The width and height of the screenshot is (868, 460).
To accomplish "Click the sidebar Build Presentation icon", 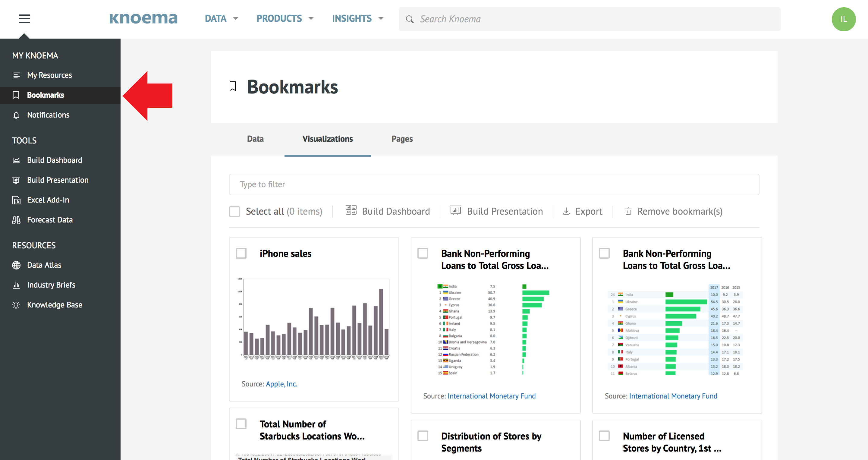I will click(16, 180).
